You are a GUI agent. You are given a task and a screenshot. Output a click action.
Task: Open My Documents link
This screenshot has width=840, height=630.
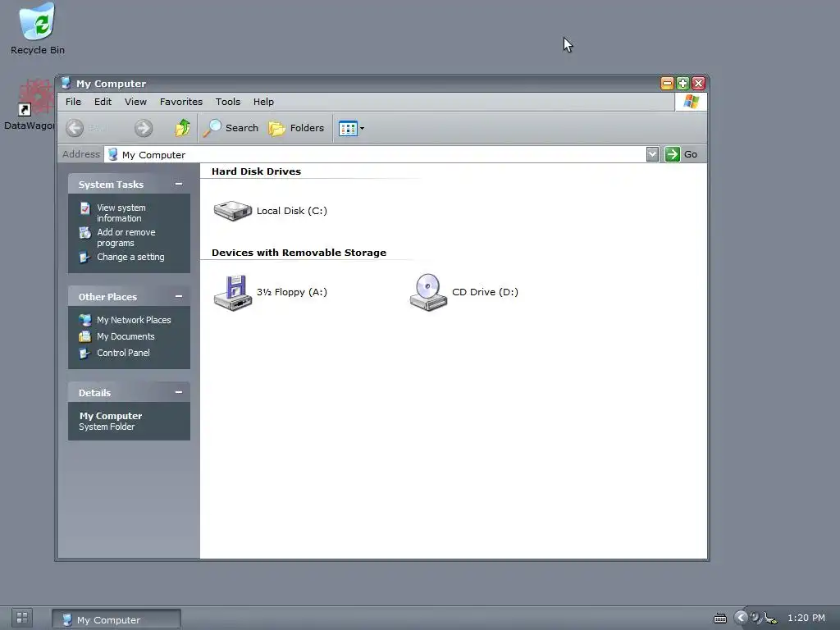click(x=126, y=336)
